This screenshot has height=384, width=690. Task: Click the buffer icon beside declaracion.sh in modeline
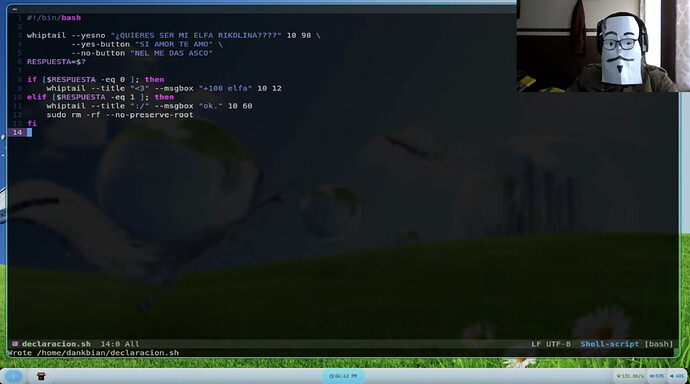tap(15, 344)
